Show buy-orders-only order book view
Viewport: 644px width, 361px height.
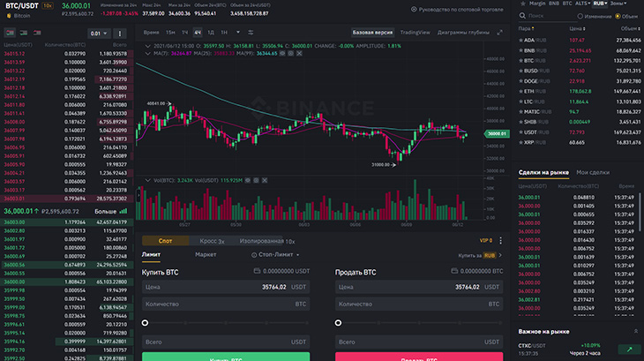(24, 33)
